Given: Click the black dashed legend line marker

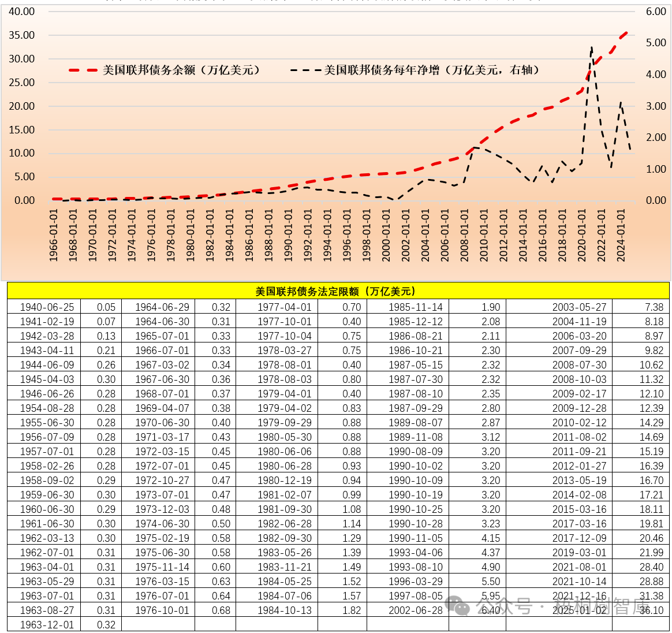Looking at the screenshot, I should [305, 70].
